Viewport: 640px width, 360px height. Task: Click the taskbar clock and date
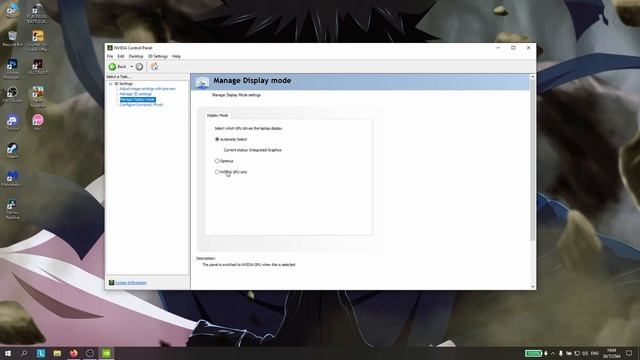[611, 353]
